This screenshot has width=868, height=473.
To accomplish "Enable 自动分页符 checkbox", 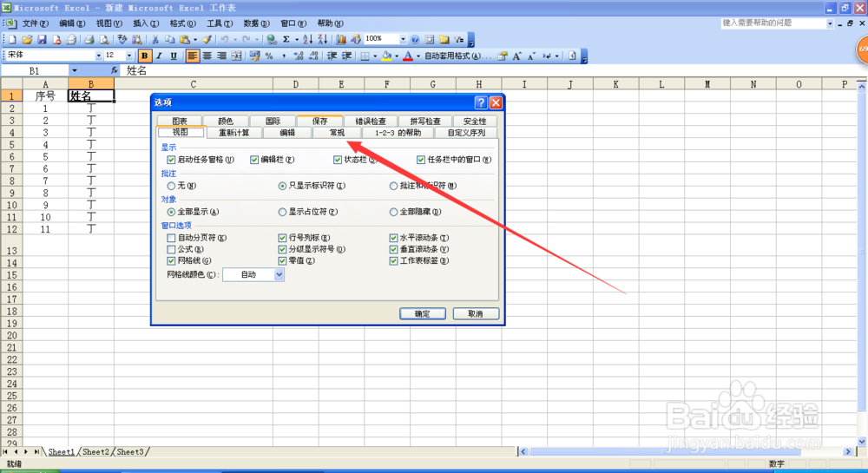I will [x=171, y=238].
